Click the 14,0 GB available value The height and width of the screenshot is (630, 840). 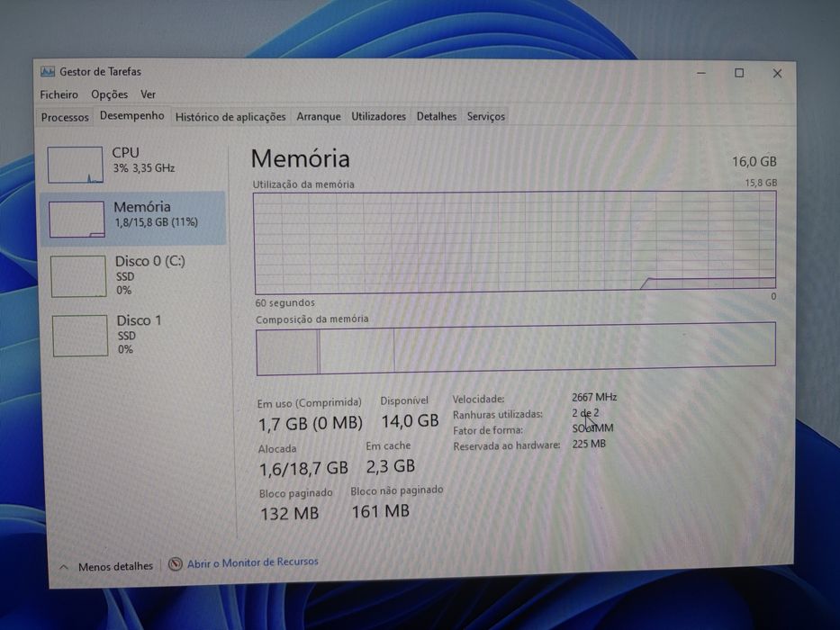[410, 421]
